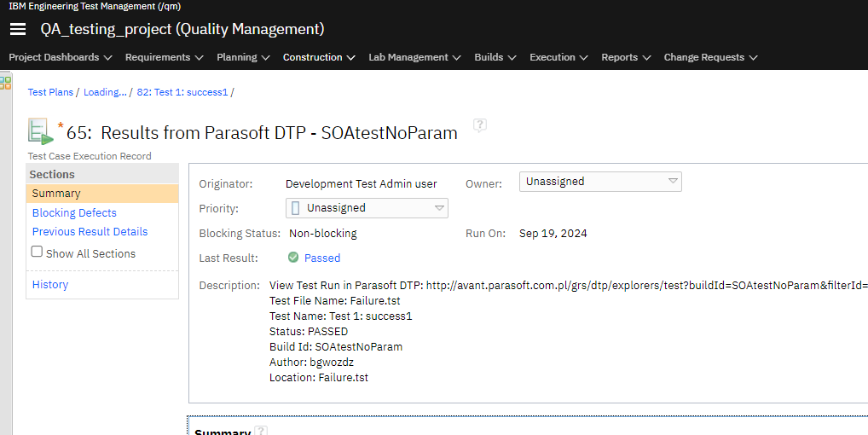This screenshot has width=868, height=435.
Task: Open the Owner dropdown
Action: tap(600, 182)
